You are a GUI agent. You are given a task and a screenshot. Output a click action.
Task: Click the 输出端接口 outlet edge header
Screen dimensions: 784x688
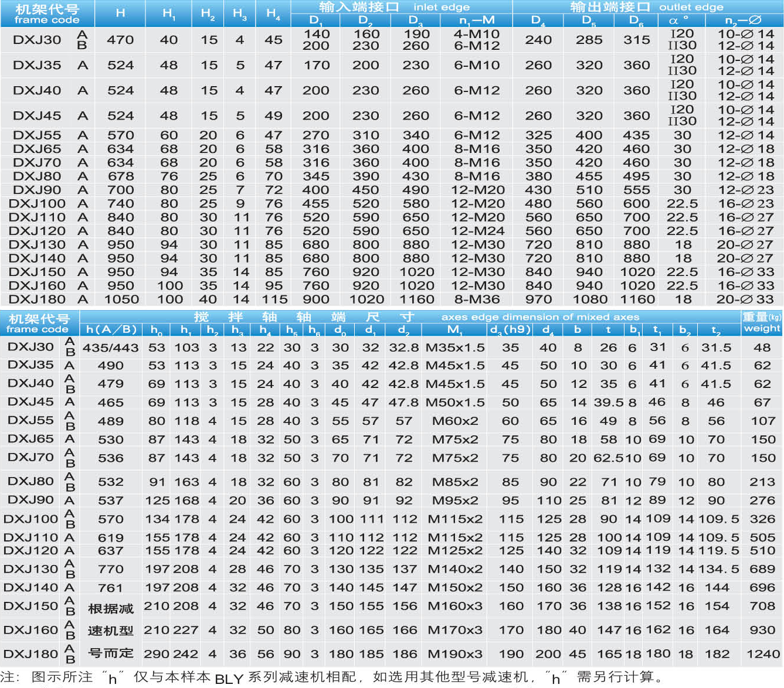pyautogui.click(x=646, y=7)
